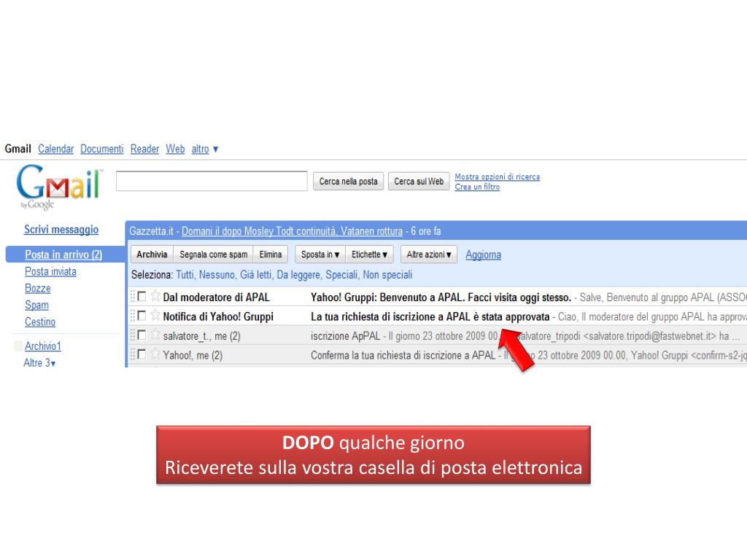Select Tutti messages

coord(185,275)
